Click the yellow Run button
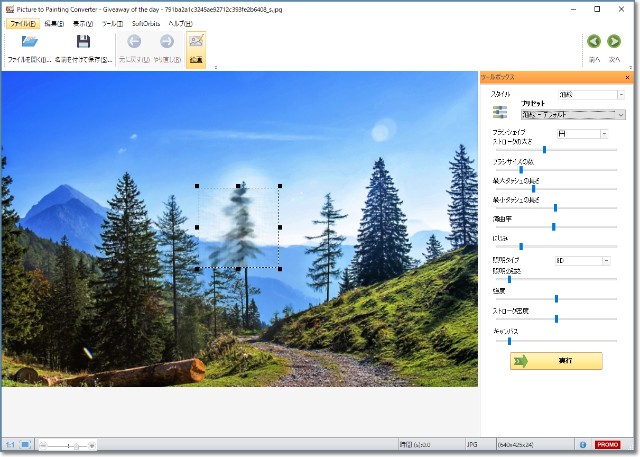 (x=556, y=361)
